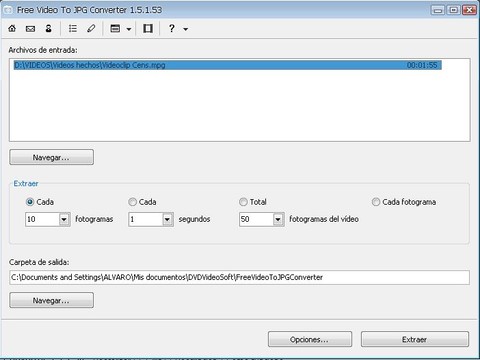Click the pencil edit icon
Screen dimensions: 480x360
pyautogui.click(x=91, y=29)
